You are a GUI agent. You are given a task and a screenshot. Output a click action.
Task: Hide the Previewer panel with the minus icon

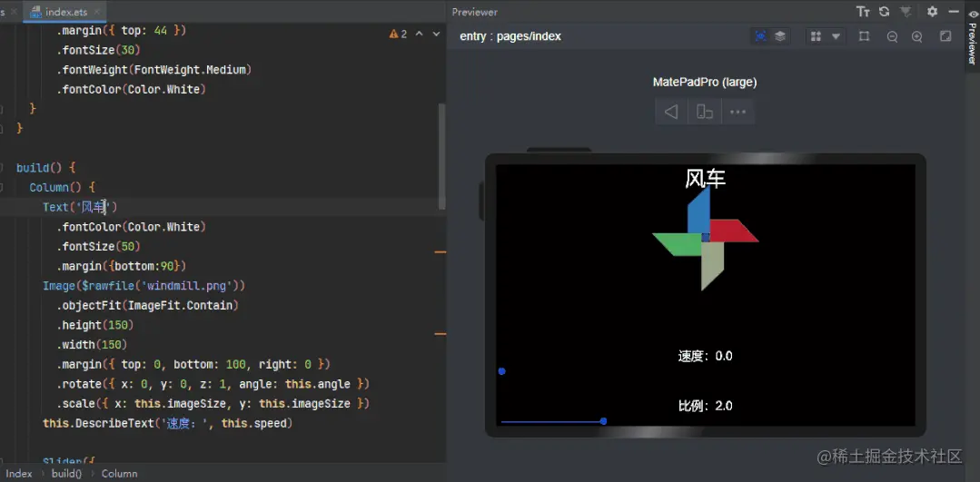pos(953,12)
